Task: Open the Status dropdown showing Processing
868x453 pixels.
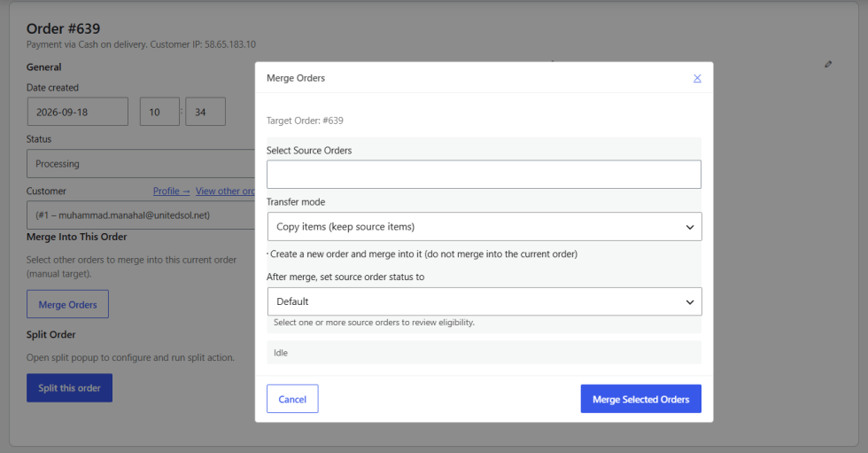Action: coord(141,163)
